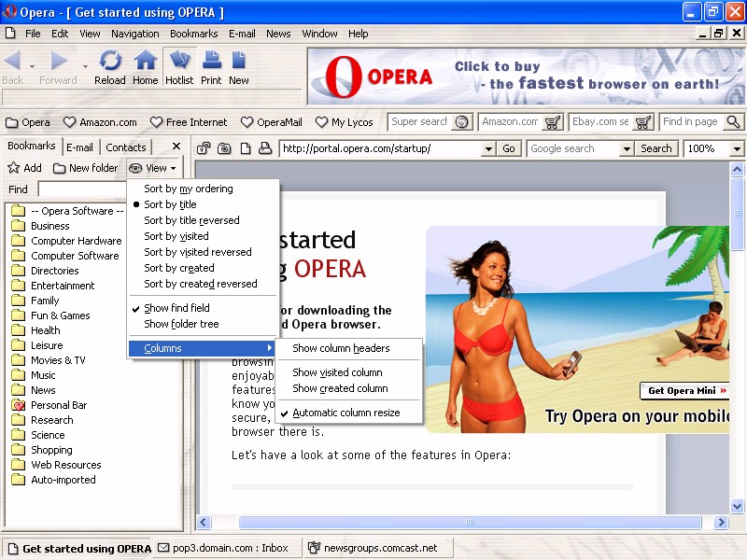Pick Sort by visited
747x560 pixels.
(x=204, y=236)
